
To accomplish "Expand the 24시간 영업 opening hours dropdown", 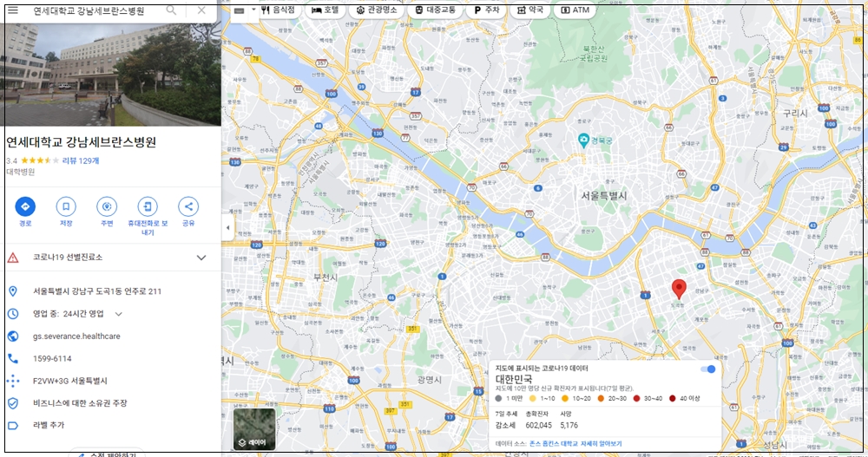I will (118, 314).
